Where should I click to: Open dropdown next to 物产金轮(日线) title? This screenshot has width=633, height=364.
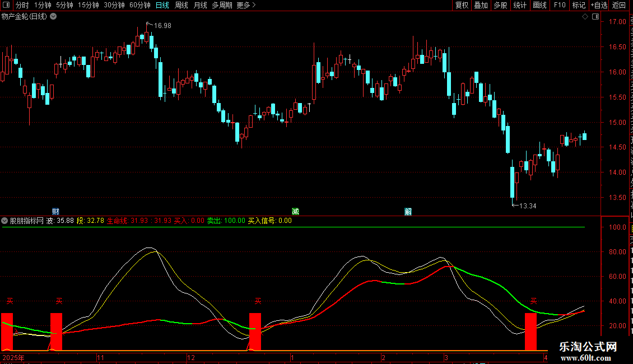tap(53, 17)
